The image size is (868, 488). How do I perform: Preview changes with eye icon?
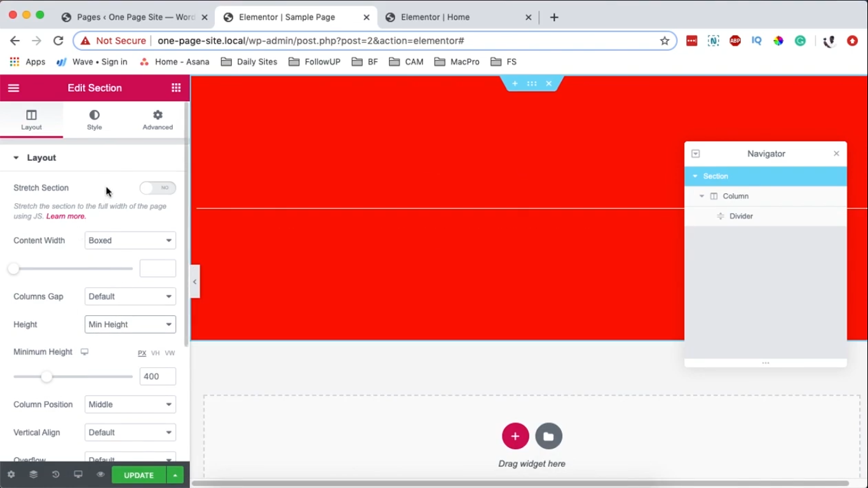click(x=100, y=475)
